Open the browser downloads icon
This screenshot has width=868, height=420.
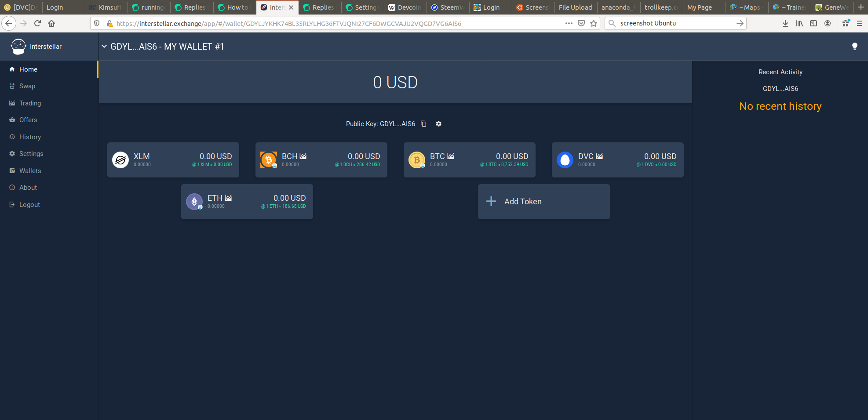pyautogui.click(x=785, y=23)
